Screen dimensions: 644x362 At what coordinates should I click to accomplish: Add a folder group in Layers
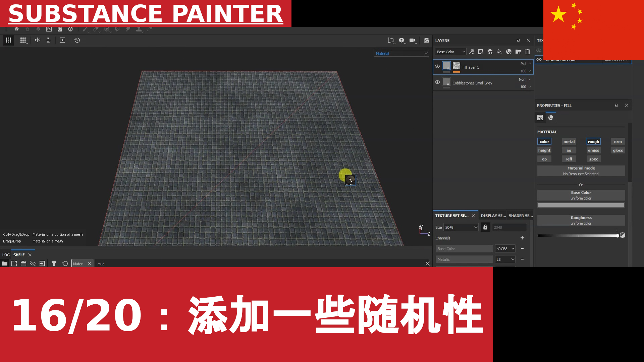pyautogui.click(x=518, y=52)
